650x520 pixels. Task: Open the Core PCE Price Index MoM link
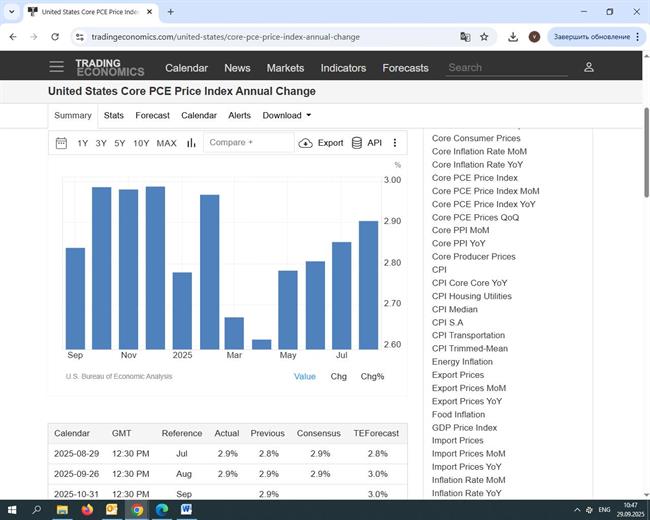click(485, 191)
